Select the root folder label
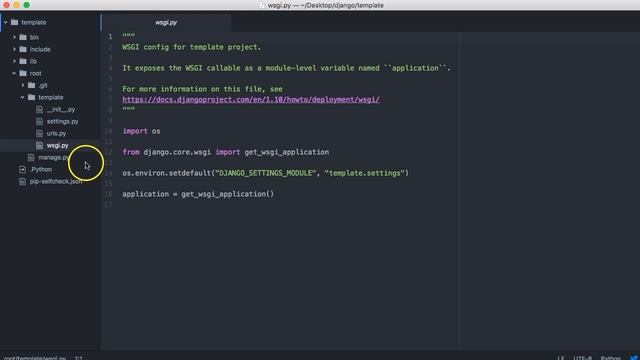Screen dimensions: 640x360 pyautogui.click(x=36, y=73)
